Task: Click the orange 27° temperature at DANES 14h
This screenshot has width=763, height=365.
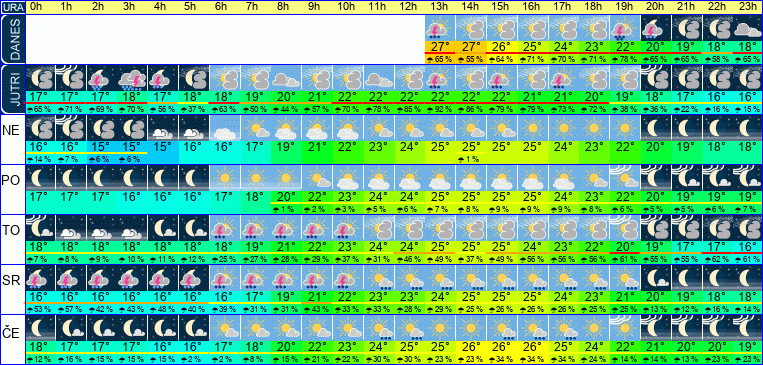Action: 471,46
